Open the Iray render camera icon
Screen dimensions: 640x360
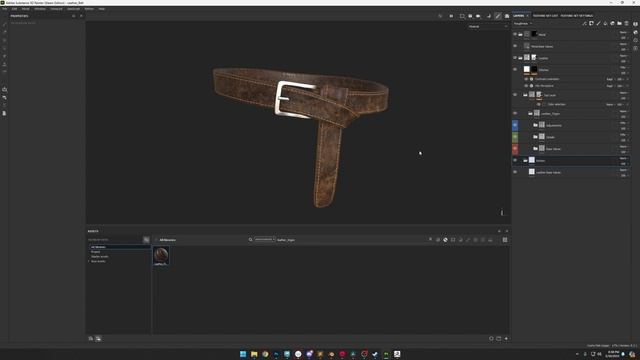click(x=507, y=16)
